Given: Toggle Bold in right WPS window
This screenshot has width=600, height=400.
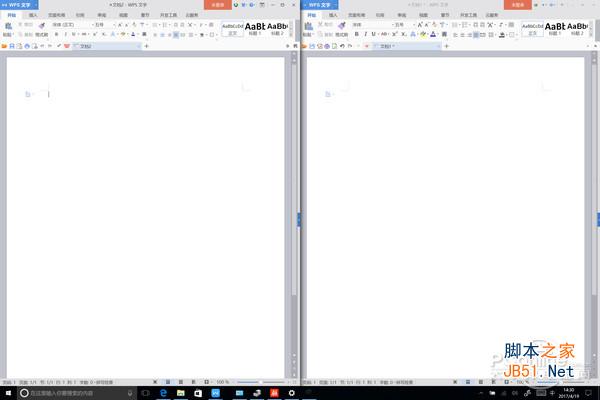Looking at the screenshot, I should 357,34.
